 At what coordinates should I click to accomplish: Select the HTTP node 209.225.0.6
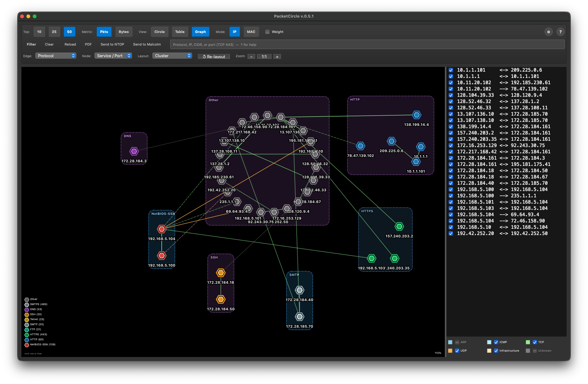pos(391,141)
